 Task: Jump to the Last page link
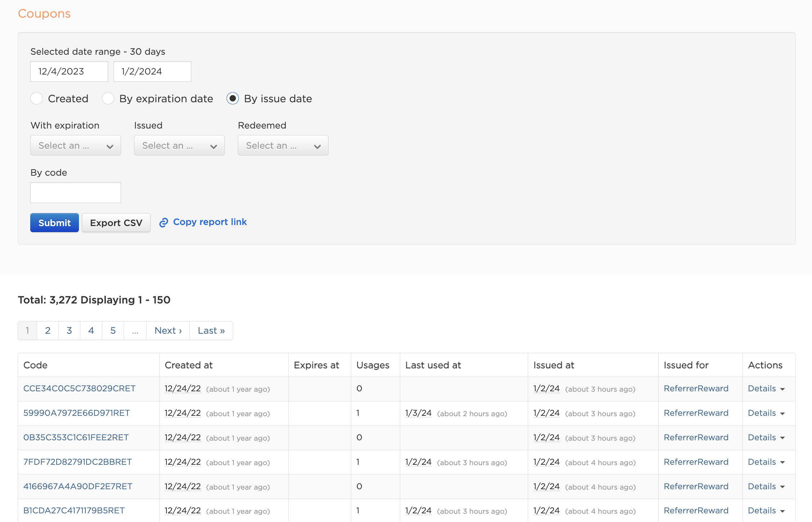(211, 330)
